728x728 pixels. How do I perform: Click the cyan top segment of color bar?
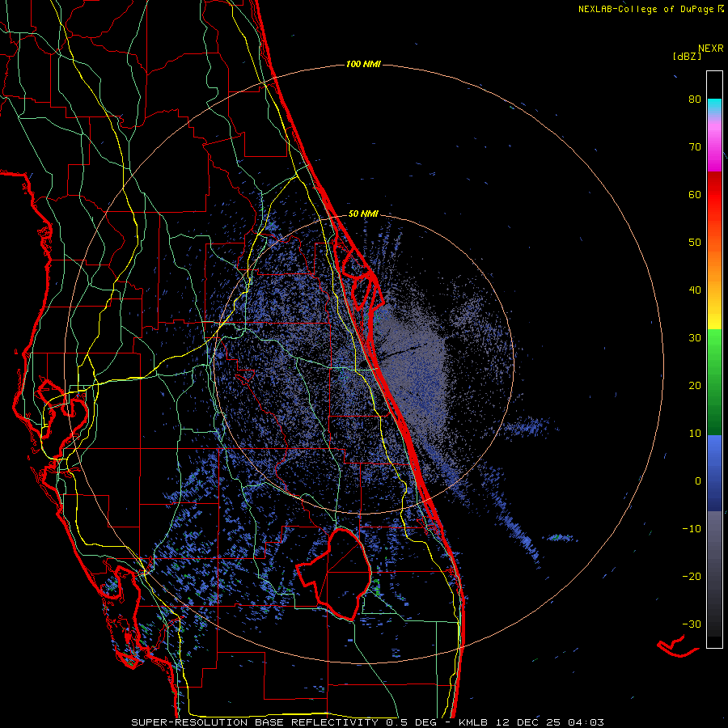[714, 107]
